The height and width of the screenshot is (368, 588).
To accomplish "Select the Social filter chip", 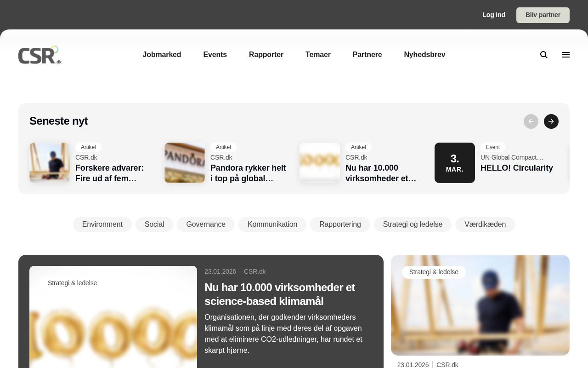I will (154, 224).
